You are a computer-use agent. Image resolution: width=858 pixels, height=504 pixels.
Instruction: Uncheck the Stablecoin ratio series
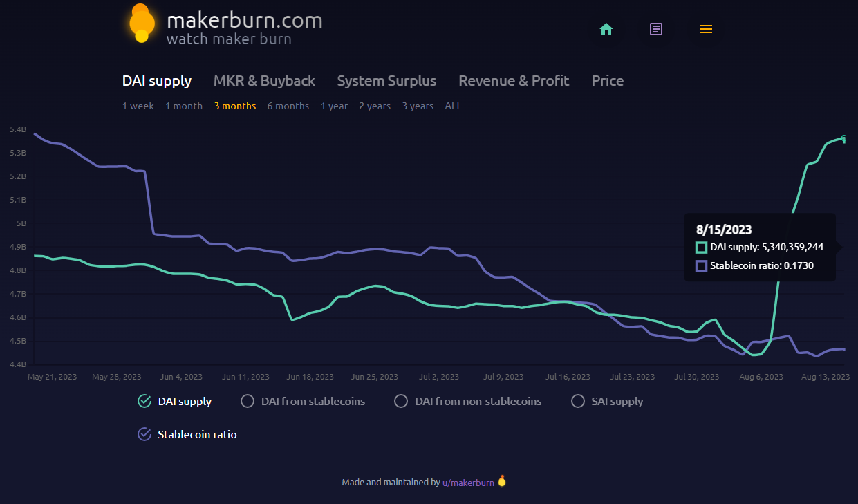click(144, 434)
